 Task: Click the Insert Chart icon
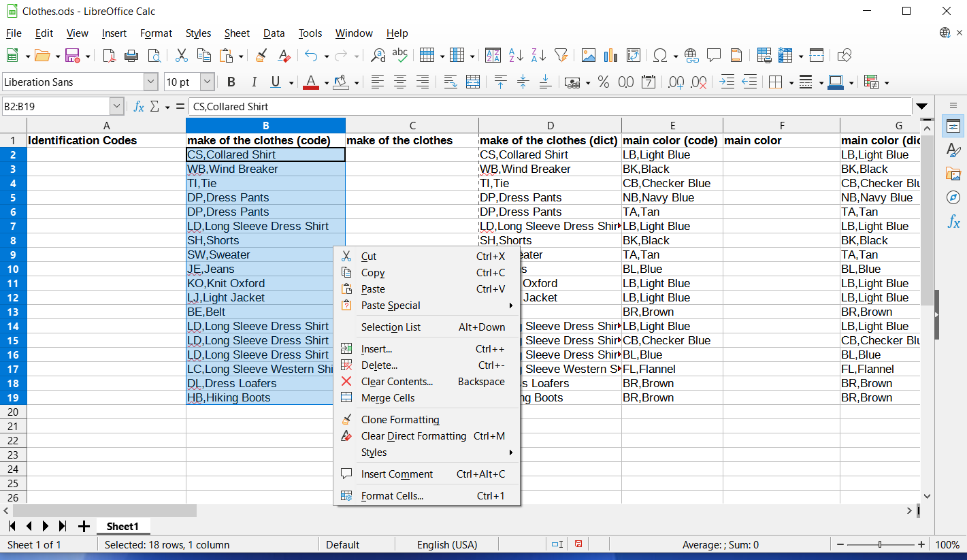tap(610, 56)
